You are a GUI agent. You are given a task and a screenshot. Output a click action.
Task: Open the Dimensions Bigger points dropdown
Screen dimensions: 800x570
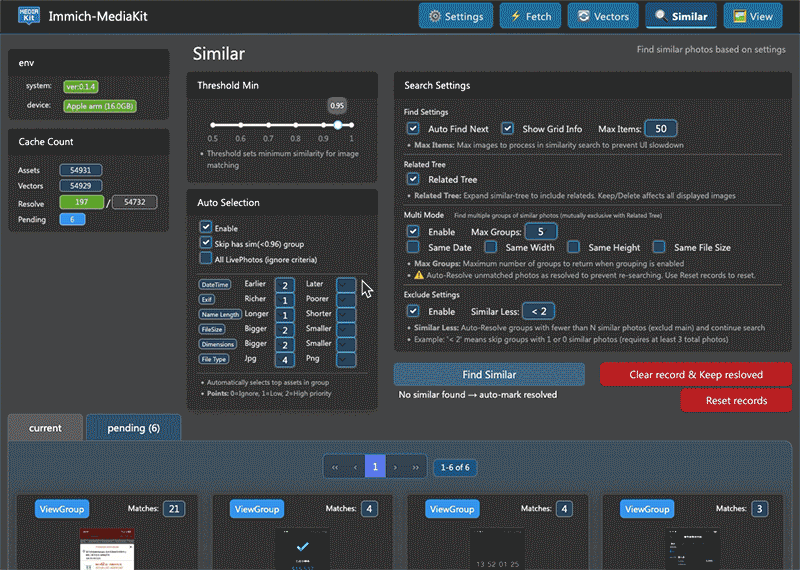(x=285, y=345)
